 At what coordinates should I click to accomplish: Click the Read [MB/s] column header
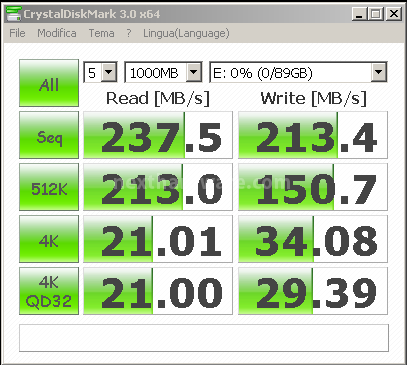(x=158, y=99)
